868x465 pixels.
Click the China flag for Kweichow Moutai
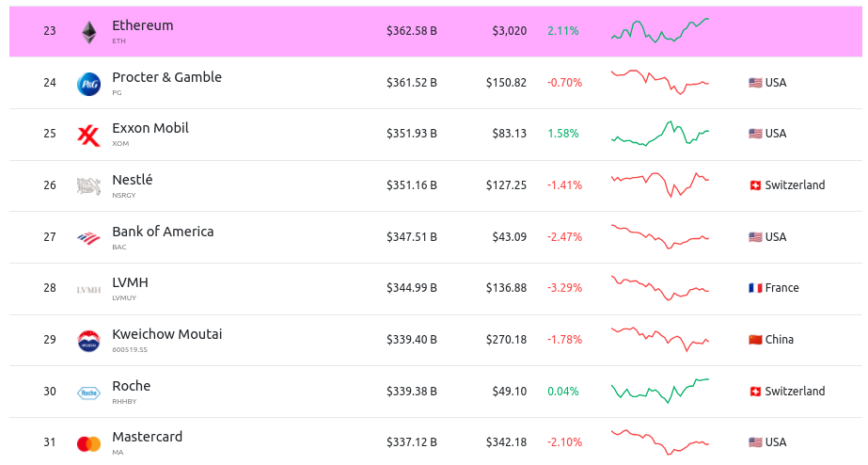pyautogui.click(x=754, y=340)
